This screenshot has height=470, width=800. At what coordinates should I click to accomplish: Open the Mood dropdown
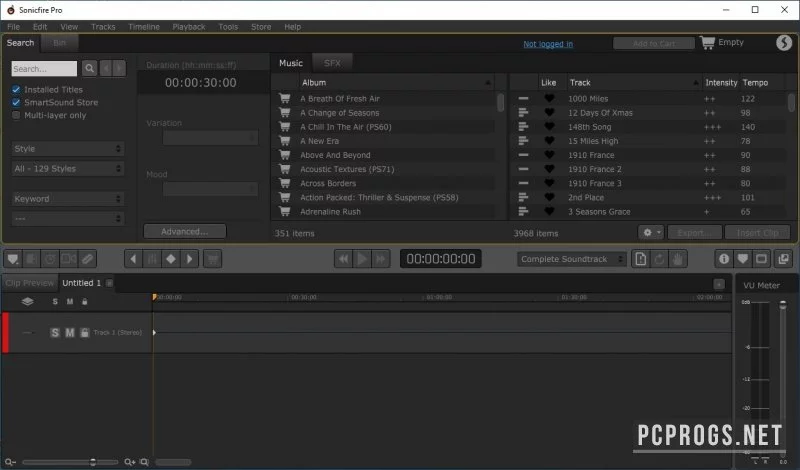(x=210, y=189)
